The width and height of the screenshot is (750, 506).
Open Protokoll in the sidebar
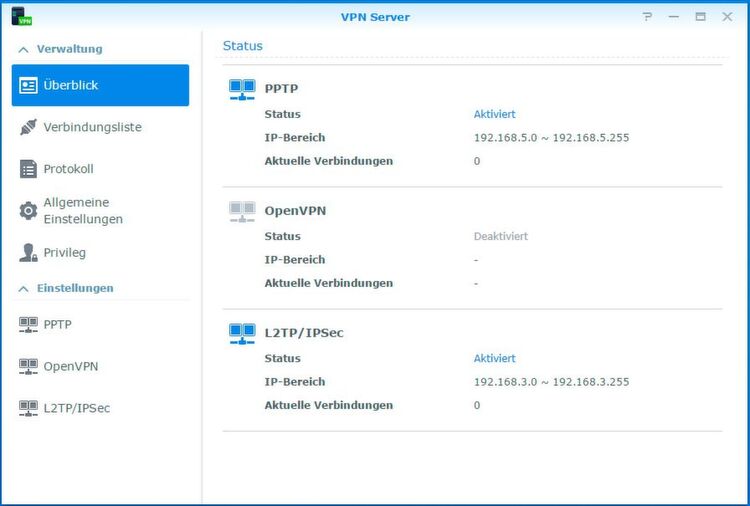(100, 169)
